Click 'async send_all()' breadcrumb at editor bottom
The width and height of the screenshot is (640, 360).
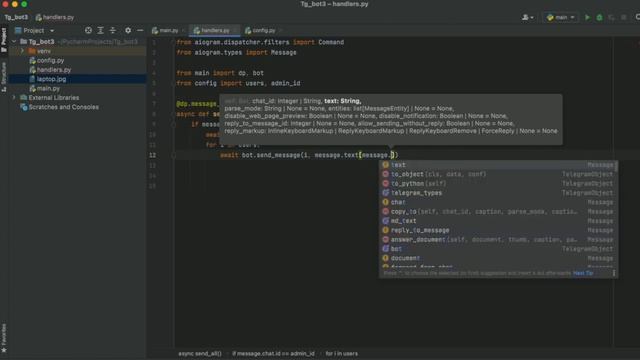pos(200,353)
